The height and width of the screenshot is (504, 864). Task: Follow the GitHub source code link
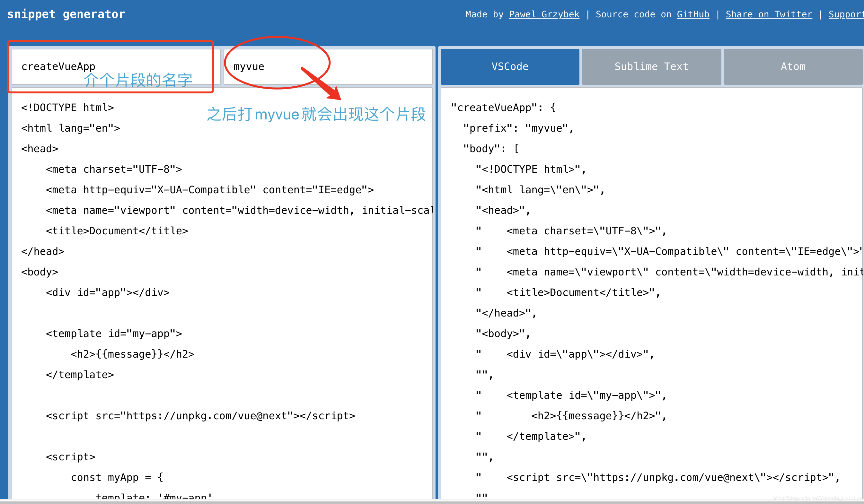tap(692, 14)
